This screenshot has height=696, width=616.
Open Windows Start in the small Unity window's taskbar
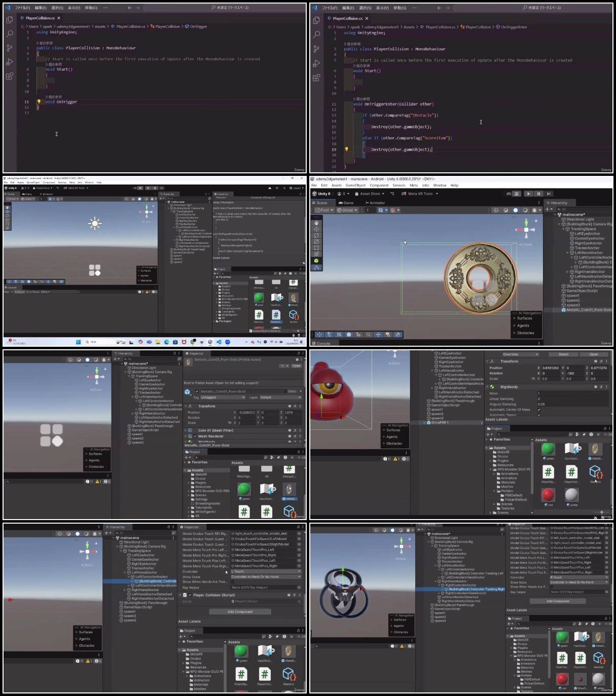pos(78,342)
